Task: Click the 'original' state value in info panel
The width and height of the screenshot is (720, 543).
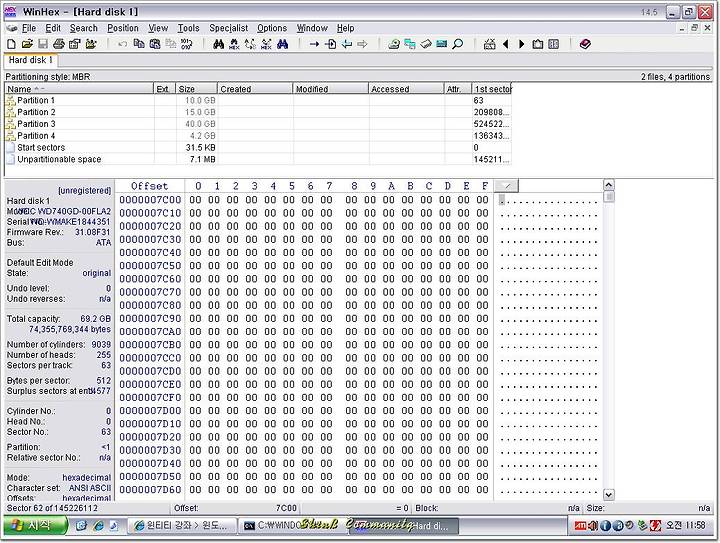Action: pyautogui.click(x=96, y=273)
